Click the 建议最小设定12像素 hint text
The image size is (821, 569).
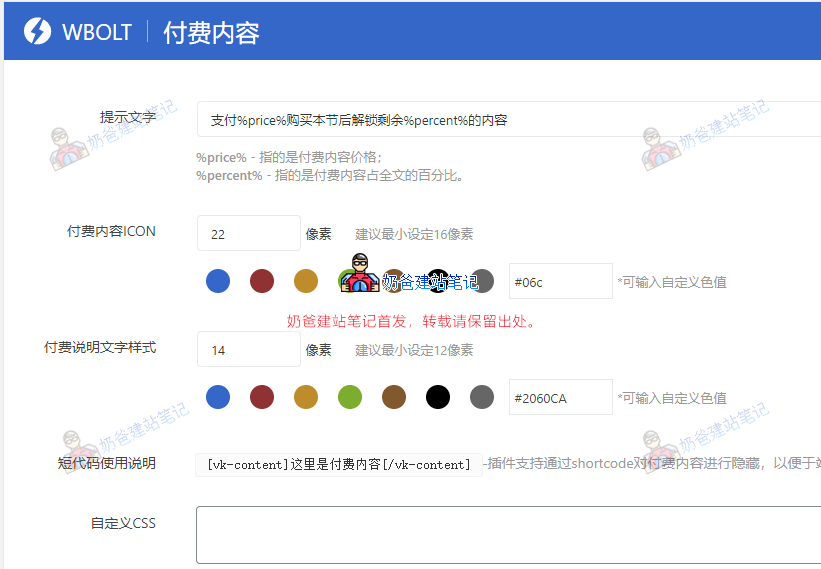tap(414, 350)
